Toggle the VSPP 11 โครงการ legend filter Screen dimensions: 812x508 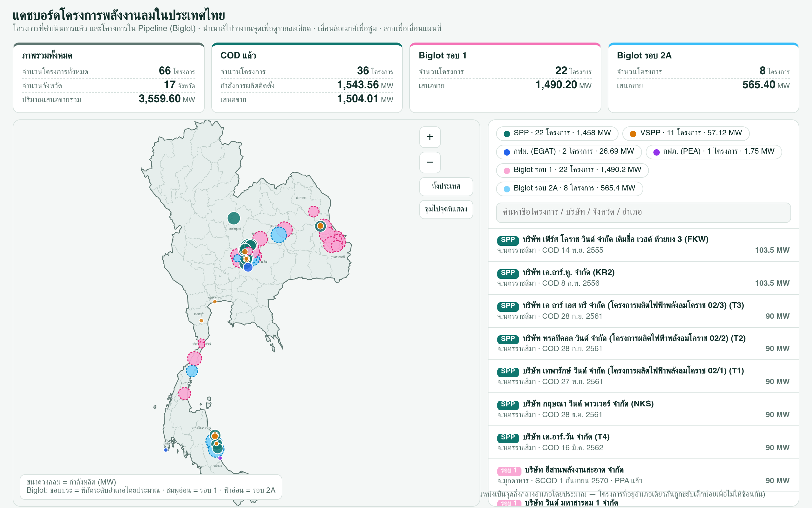[x=686, y=133]
